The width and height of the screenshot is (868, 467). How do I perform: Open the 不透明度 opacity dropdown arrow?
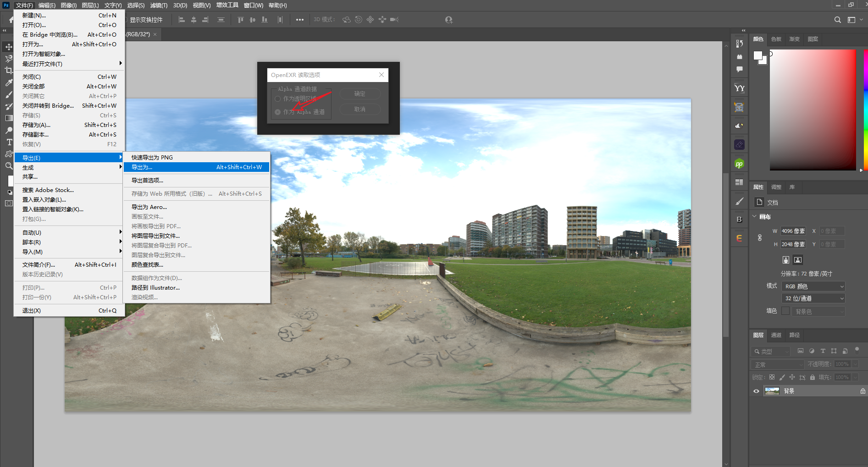855,364
